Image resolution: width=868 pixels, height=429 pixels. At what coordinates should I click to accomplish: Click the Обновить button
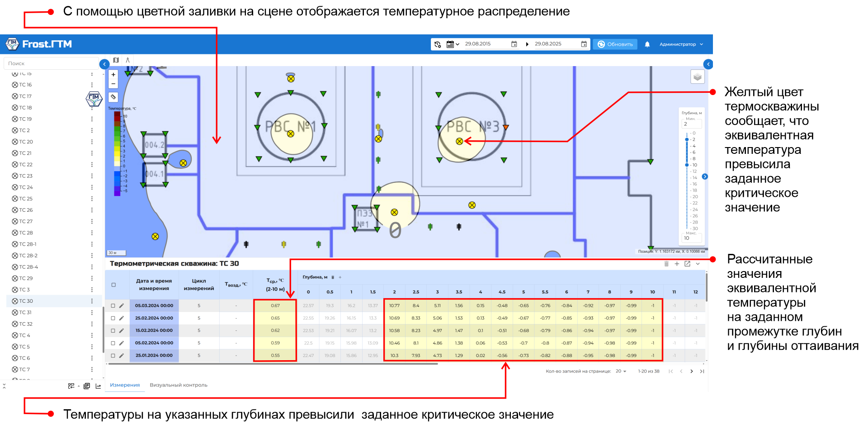pyautogui.click(x=615, y=44)
